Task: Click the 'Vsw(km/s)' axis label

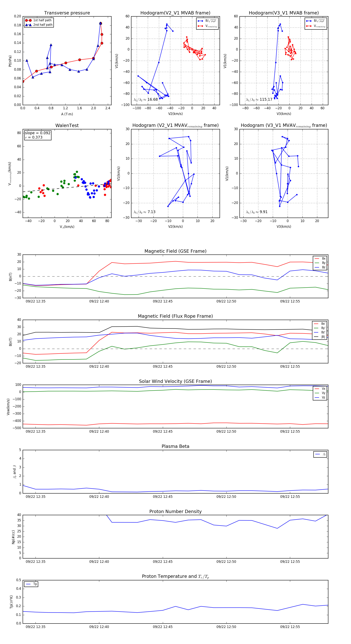Action: click(8, 407)
